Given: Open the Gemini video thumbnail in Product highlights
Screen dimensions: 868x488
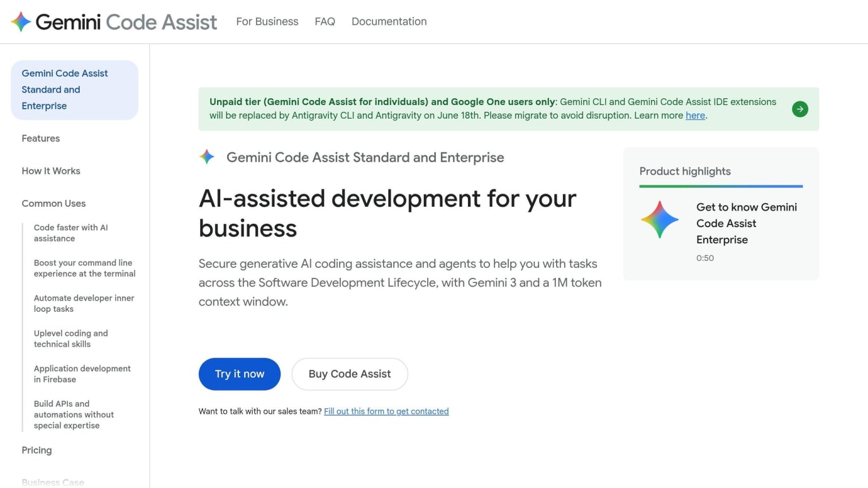Looking at the screenshot, I should click(x=659, y=220).
